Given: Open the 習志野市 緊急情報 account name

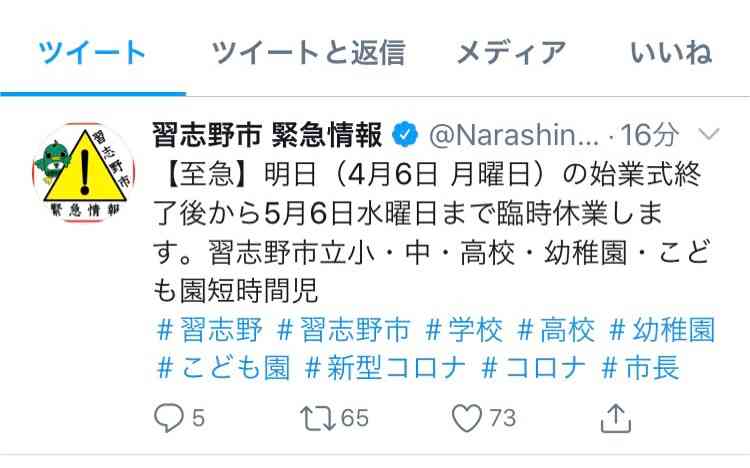Looking at the screenshot, I should pyautogui.click(x=267, y=134).
